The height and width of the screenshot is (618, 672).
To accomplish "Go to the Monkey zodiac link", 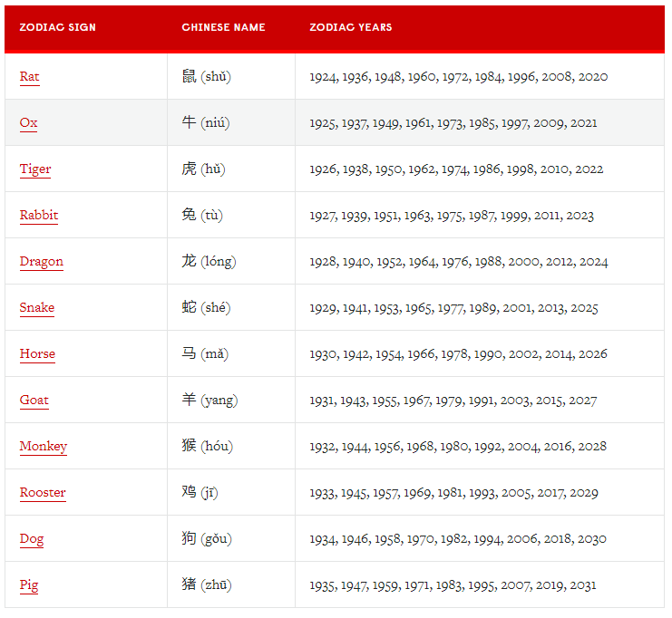I will coord(44,447).
